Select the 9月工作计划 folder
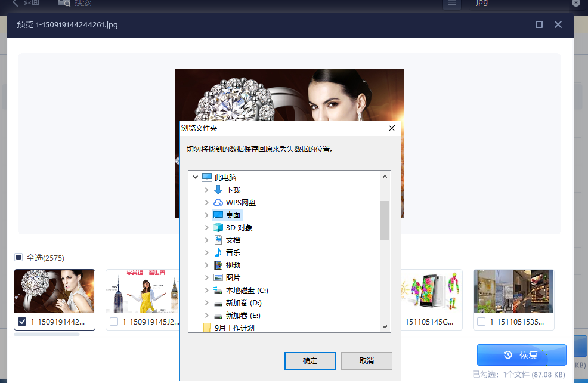Screen dimensions: 588x383 [235, 328]
